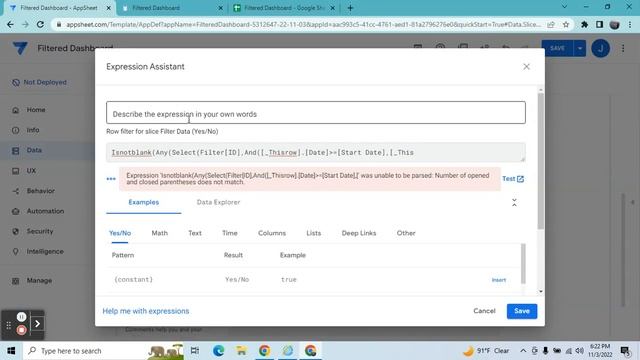
Task: Select the Deep Links examples category
Action: (x=359, y=233)
